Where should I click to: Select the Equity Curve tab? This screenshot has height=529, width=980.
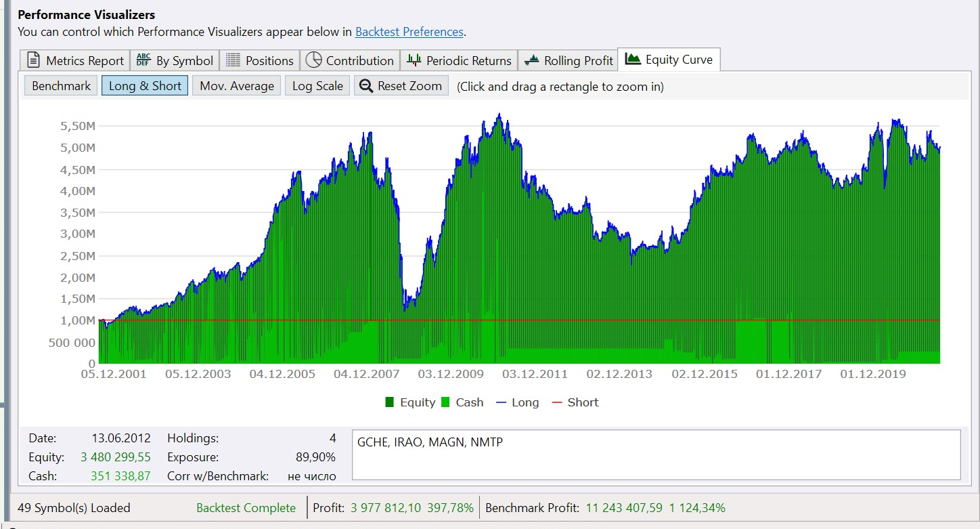(669, 59)
